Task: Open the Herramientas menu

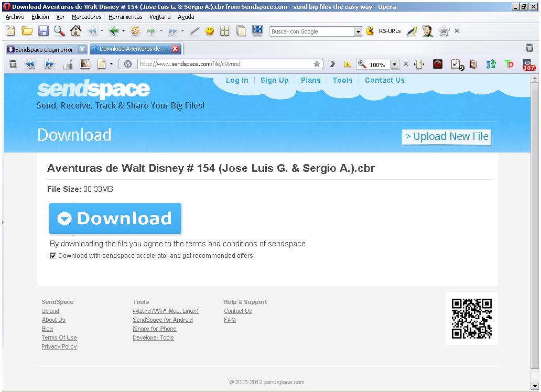Action: 125,17
